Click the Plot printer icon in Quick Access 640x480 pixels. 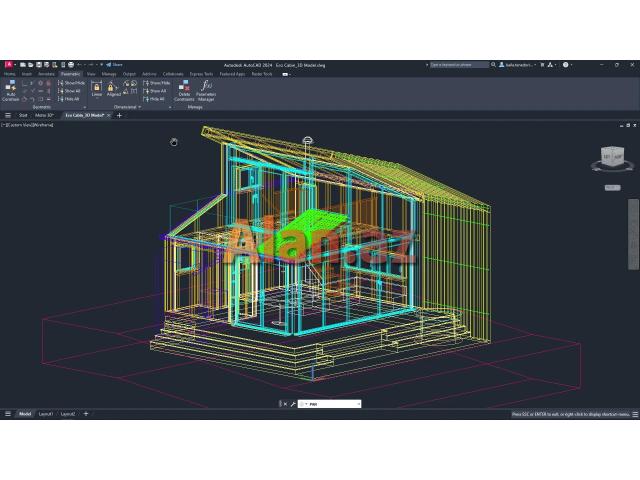click(x=71, y=64)
